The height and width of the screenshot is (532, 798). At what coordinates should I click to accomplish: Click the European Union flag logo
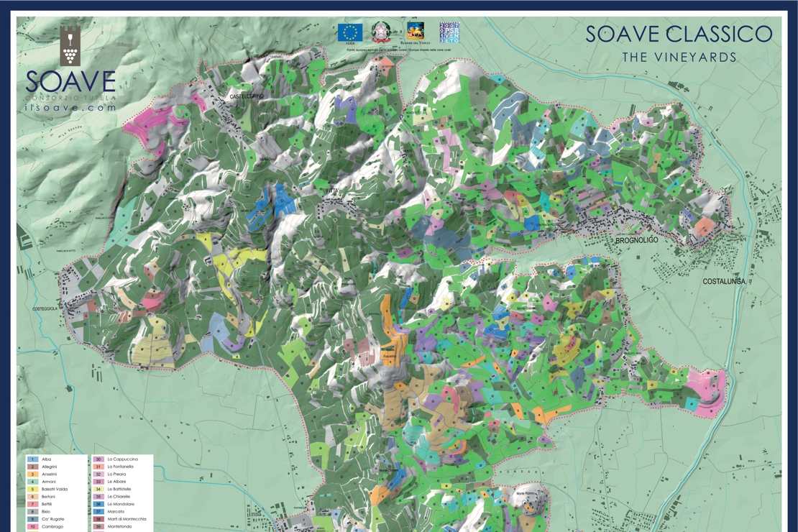(350, 32)
